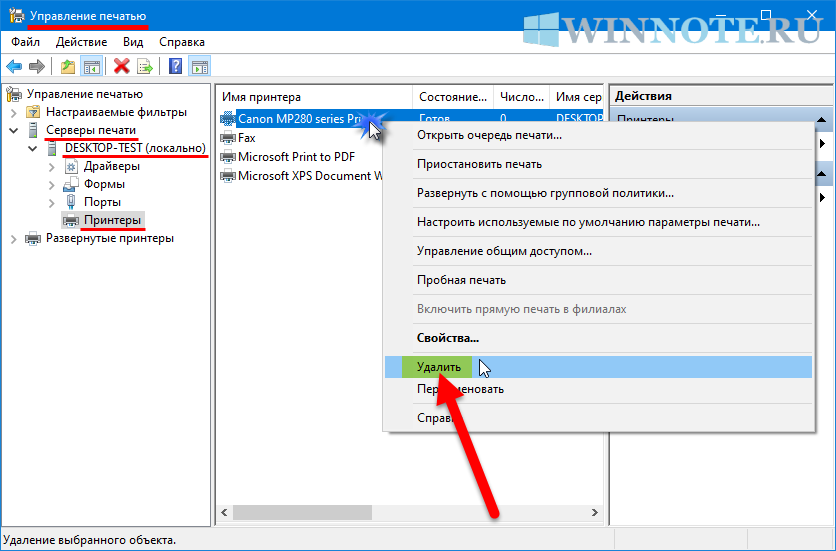Viewport: 836px width, 551px height.
Task: Sort by Состояние column header
Action: 453,97
